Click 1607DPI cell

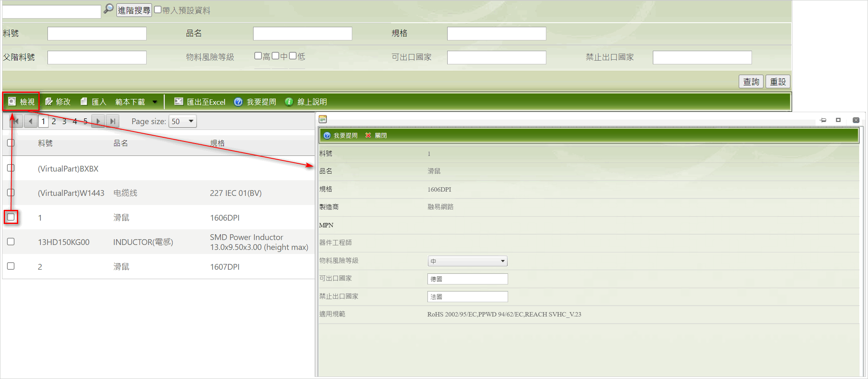[225, 267]
